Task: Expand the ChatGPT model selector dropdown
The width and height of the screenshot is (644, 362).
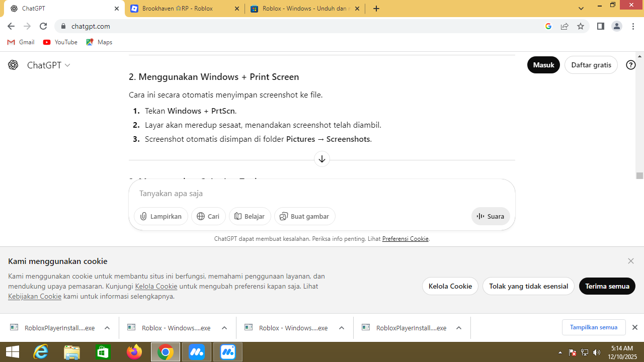Action: pyautogui.click(x=48, y=65)
